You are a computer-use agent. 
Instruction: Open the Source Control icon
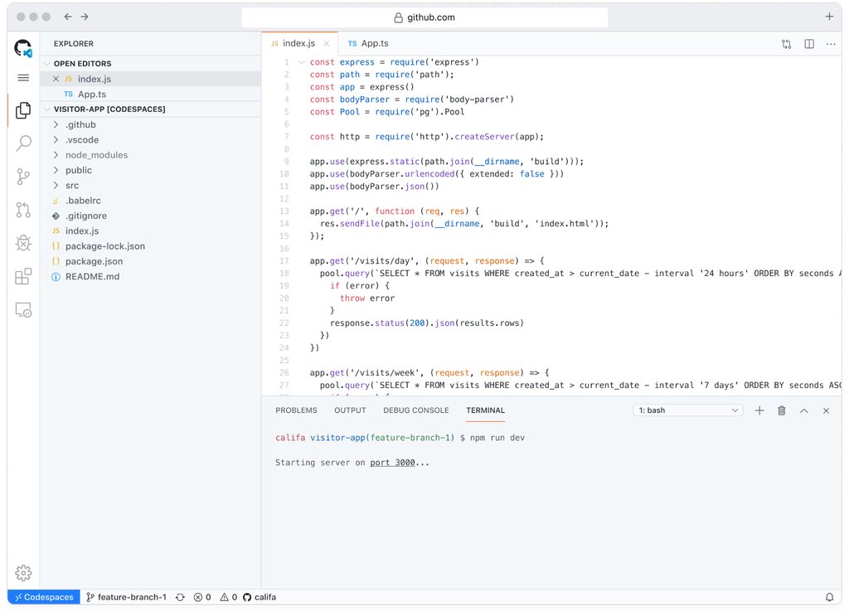(23, 177)
